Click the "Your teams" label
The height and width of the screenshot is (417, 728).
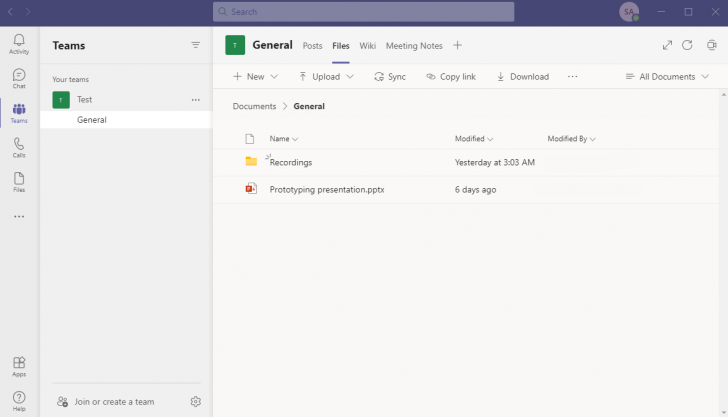pos(71,79)
